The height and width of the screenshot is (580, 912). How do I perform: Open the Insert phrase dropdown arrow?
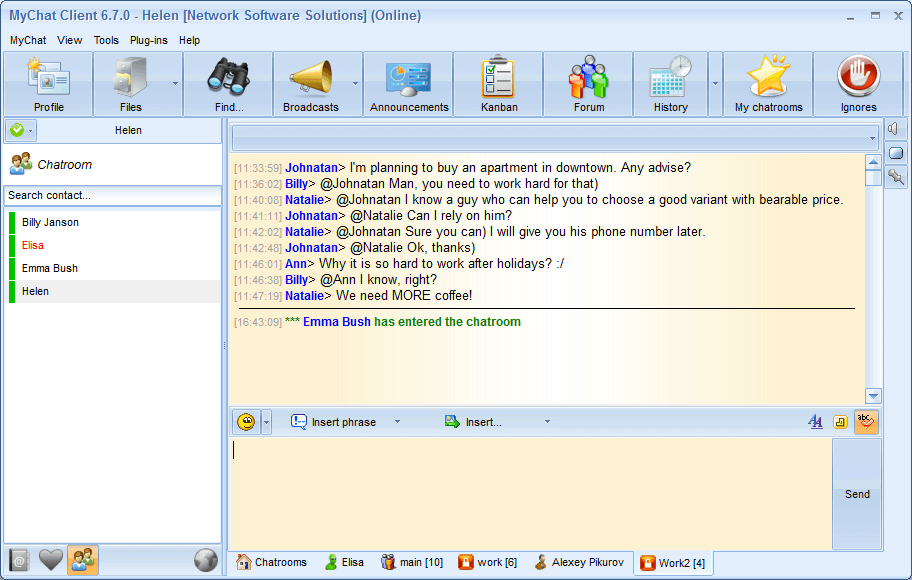397,422
